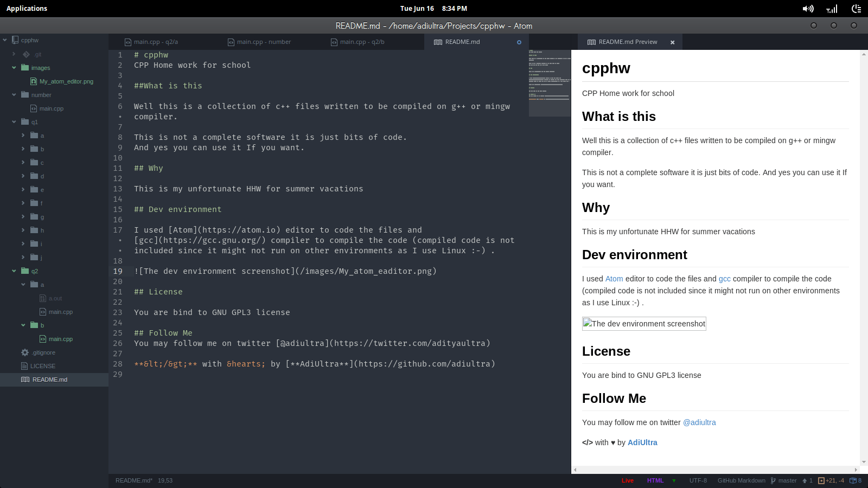Screen dimensions: 868x488
Task: Click the editor minimap
Action: tap(550, 82)
